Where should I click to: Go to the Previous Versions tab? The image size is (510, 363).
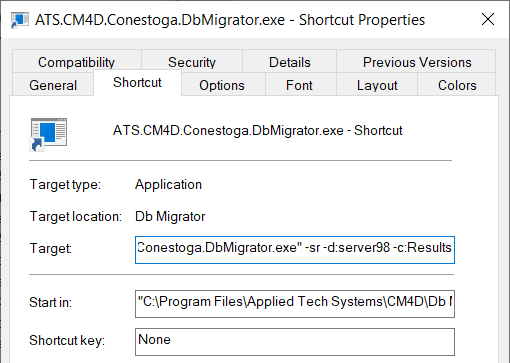tap(417, 62)
